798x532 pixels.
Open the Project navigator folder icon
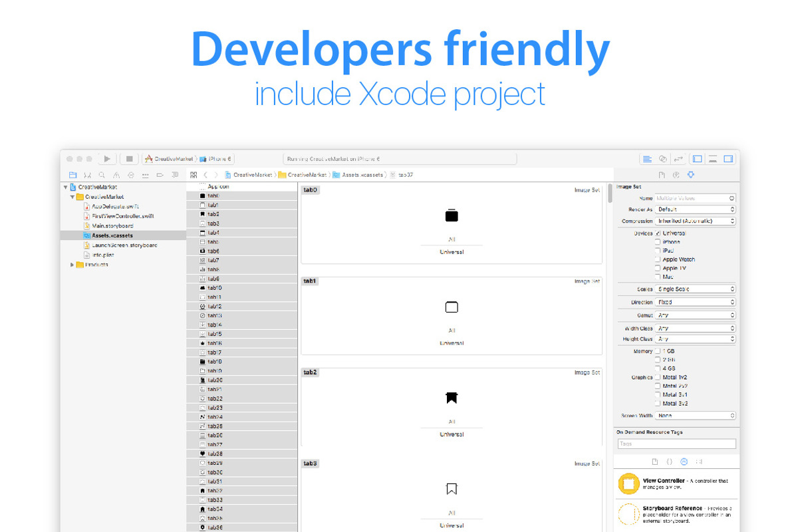[x=73, y=175]
